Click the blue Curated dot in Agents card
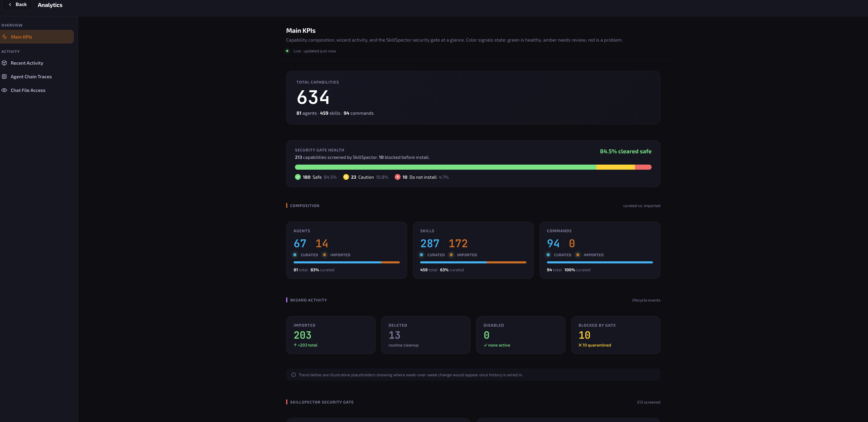 coord(295,255)
